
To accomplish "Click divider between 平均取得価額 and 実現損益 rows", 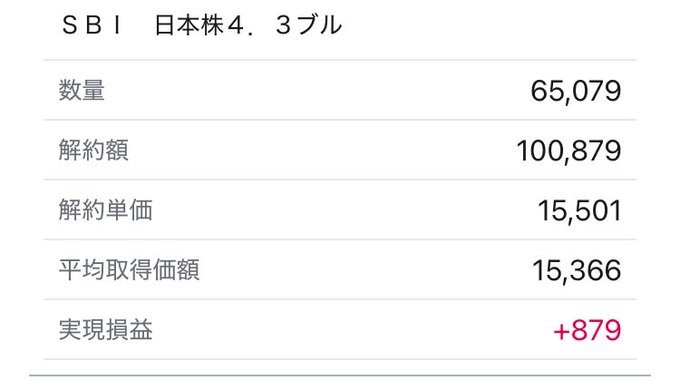I will pos(340,299).
